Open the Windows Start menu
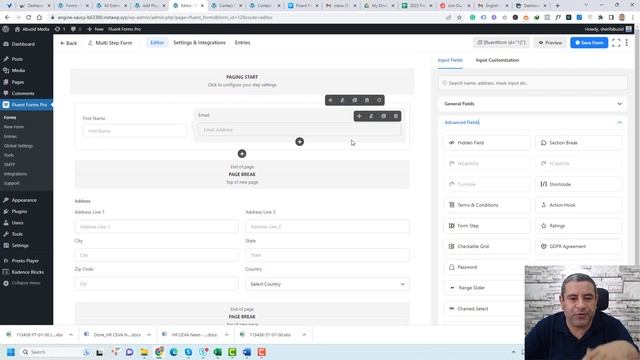The width and height of the screenshot is (640, 360). [x=11, y=352]
